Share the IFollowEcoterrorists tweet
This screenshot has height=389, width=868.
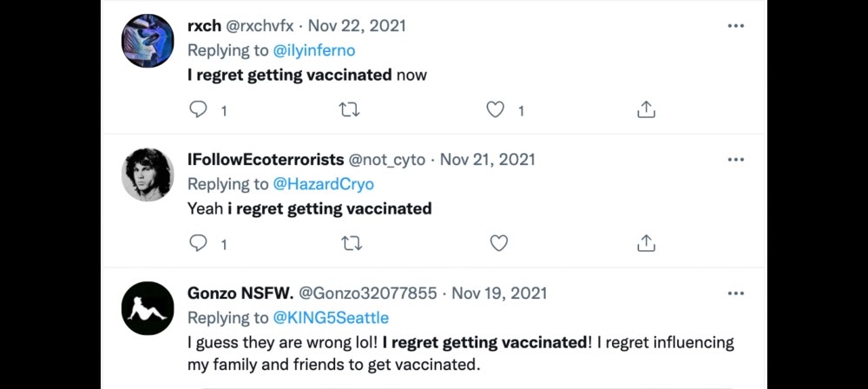click(646, 243)
